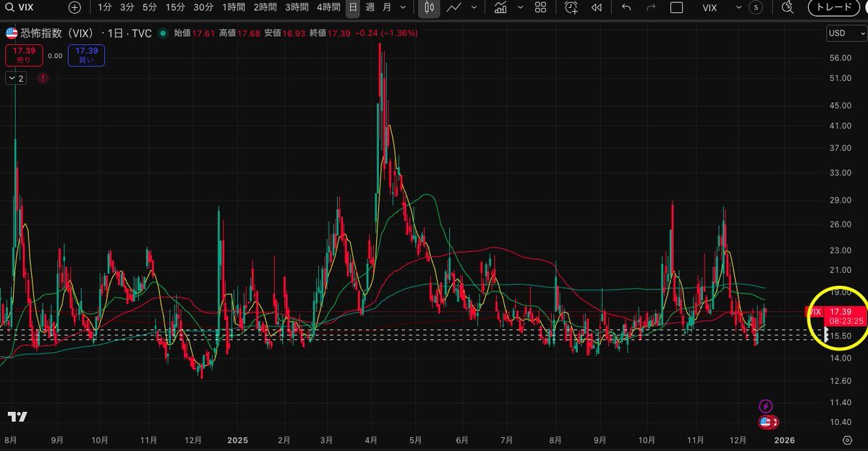Open symbol search for VIX
Viewport: 868px width, 451px height.
[20, 7]
